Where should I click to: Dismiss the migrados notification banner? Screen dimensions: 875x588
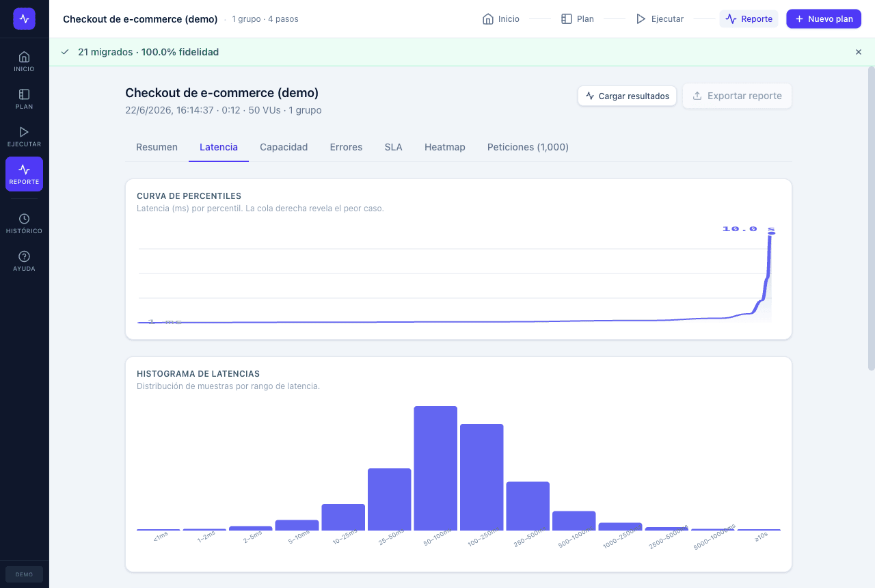pyautogui.click(x=859, y=52)
